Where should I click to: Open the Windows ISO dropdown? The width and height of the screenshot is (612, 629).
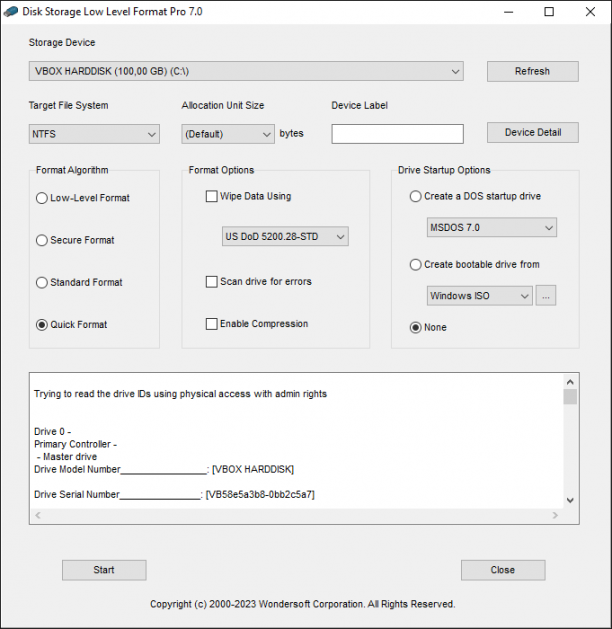pyautogui.click(x=480, y=296)
